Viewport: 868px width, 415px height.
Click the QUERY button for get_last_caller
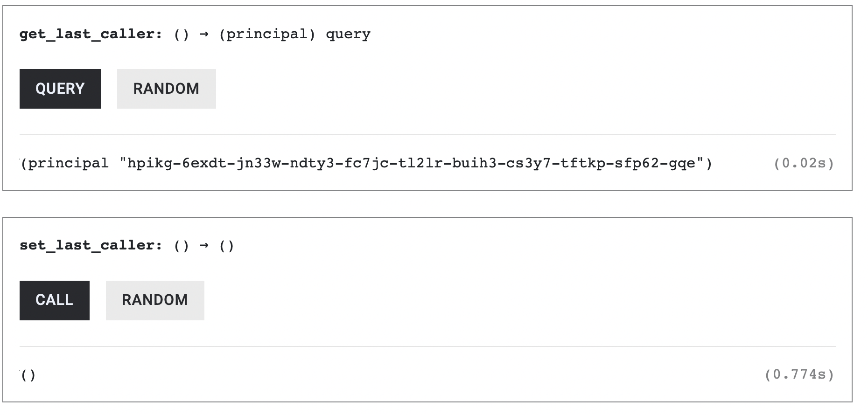60,89
